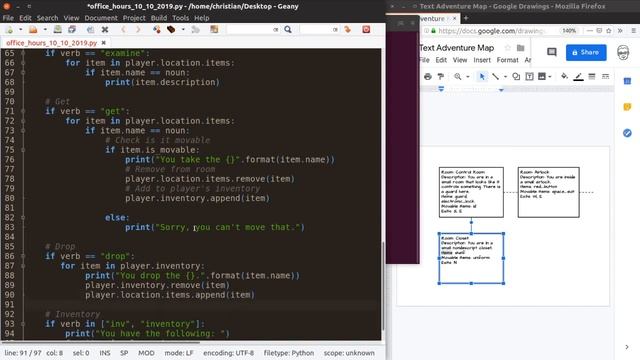Activate the paint format tool in Drawings
This screenshot has width=640, height=360.
[441, 77]
